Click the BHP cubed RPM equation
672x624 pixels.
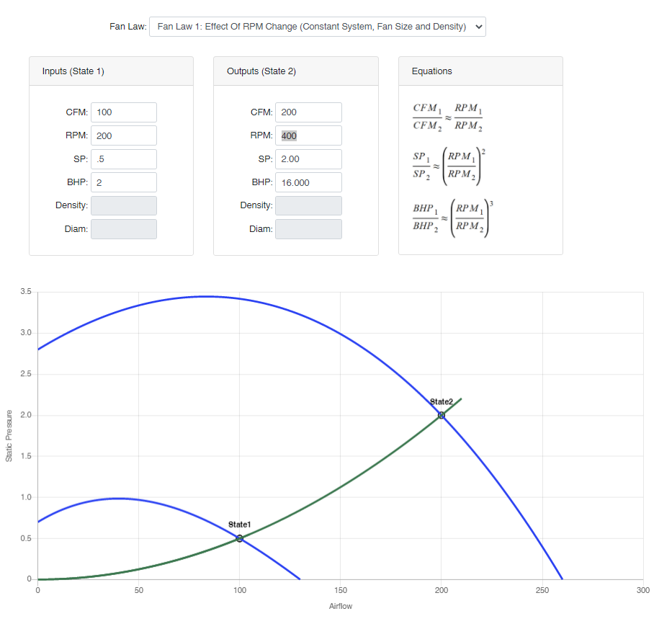[452, 218]
